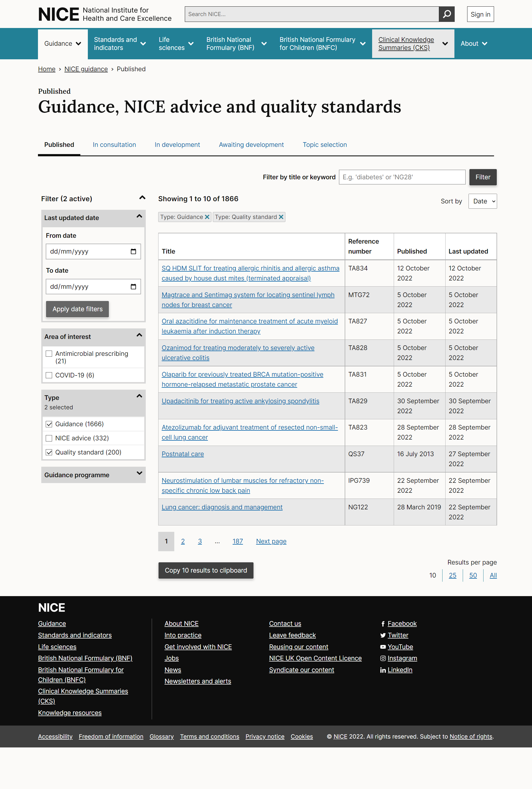This screenshot has height=789, width=532.
Task: Click the LinkedIn icon in footer
Action: coord(383,670)
